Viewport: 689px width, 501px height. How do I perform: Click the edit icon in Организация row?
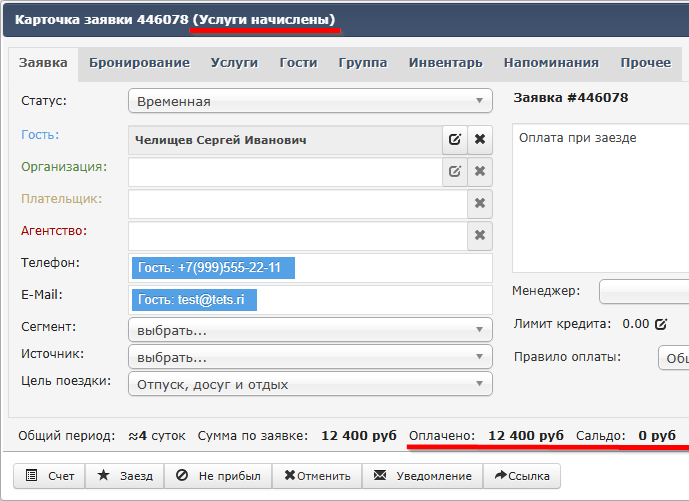click(455, 172)
